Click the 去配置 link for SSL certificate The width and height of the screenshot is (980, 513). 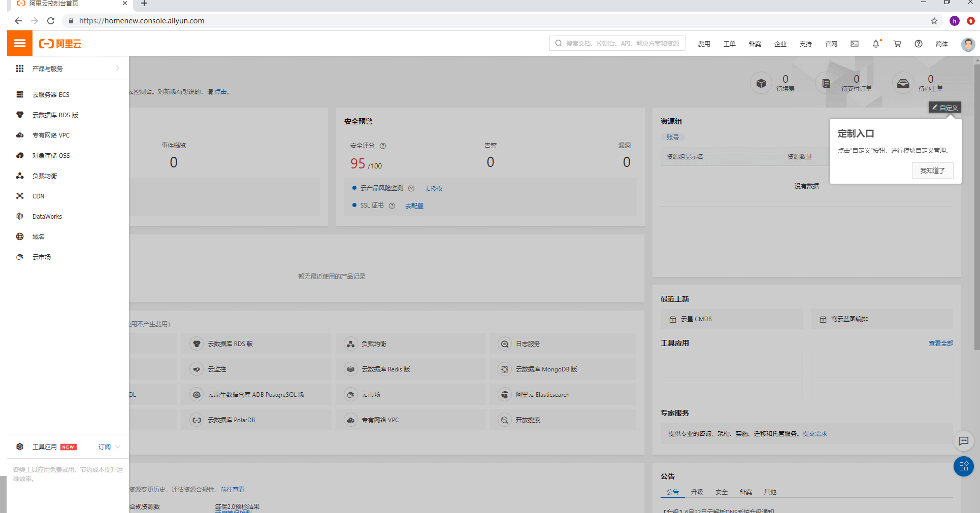[x=414, y=206]
